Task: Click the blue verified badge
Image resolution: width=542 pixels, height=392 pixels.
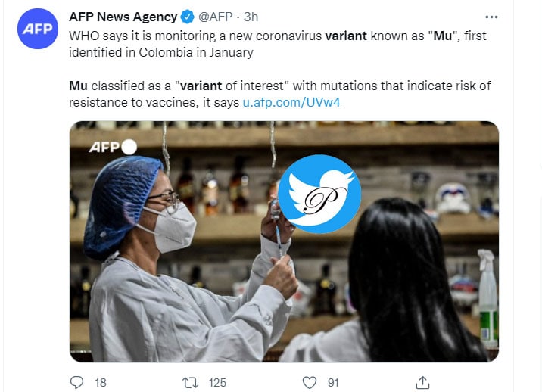Action: [187, 17]
